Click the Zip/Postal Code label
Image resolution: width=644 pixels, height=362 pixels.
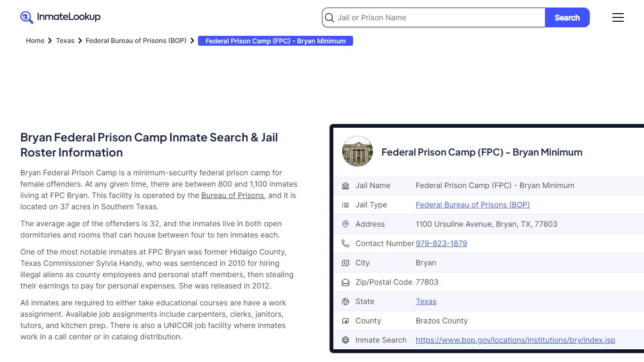click(384, 282)
